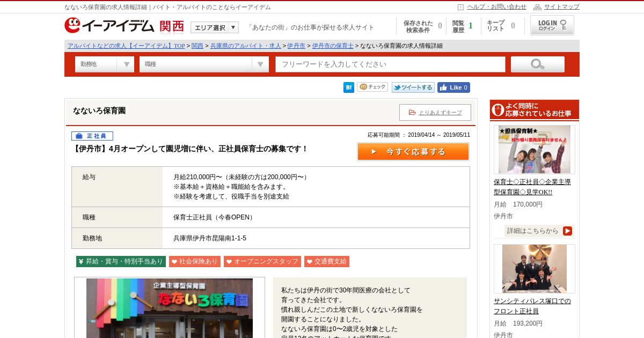
Task: Open 兵庫県のアルバイト・求人 breadcrumb
Action: click(246, 46)
